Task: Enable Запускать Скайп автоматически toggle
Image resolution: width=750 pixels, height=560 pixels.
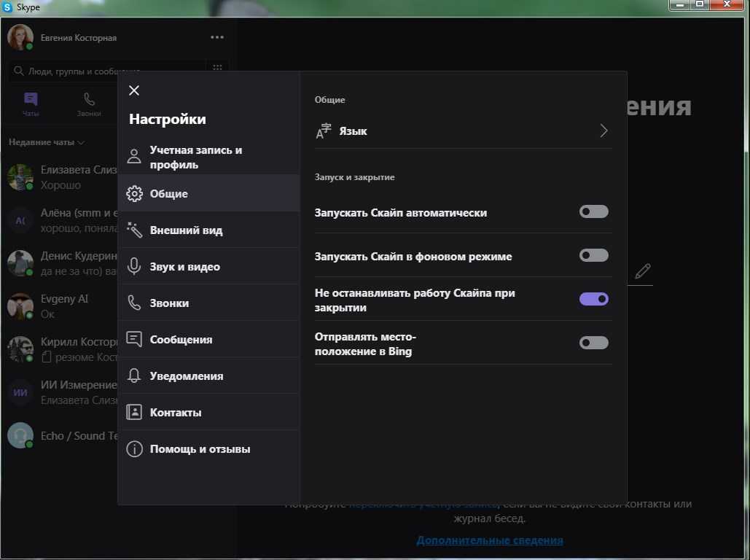Action: pos(593,211)
